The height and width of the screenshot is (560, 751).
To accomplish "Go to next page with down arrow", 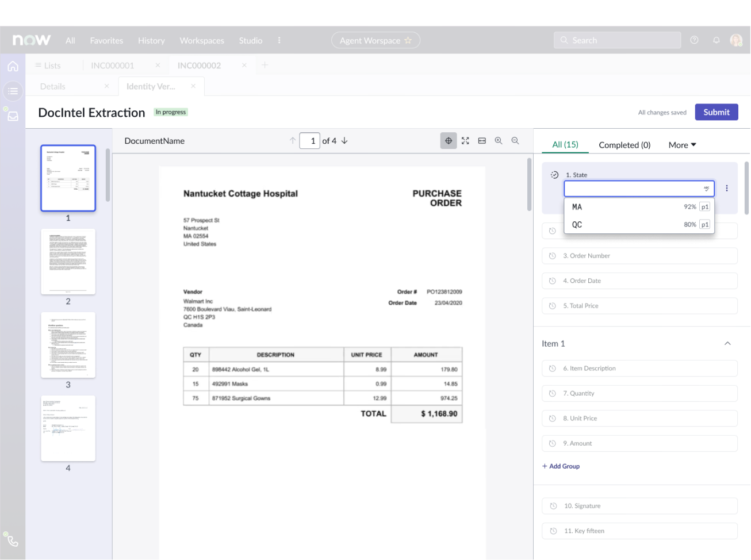I will click(344, 141).
